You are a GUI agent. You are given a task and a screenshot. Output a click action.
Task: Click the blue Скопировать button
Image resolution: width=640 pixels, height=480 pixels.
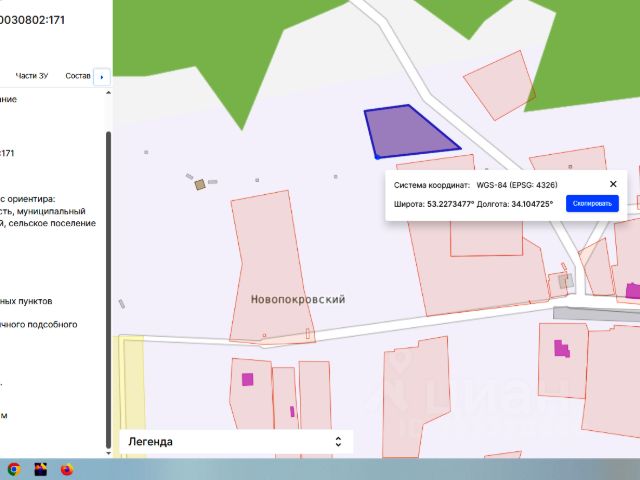592,203
